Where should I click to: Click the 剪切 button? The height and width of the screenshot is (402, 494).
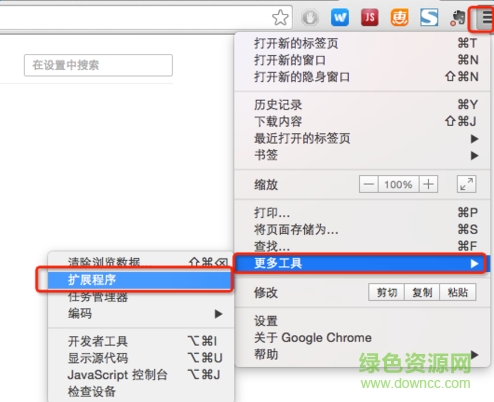pyautogui.click(x=386, y=292)
